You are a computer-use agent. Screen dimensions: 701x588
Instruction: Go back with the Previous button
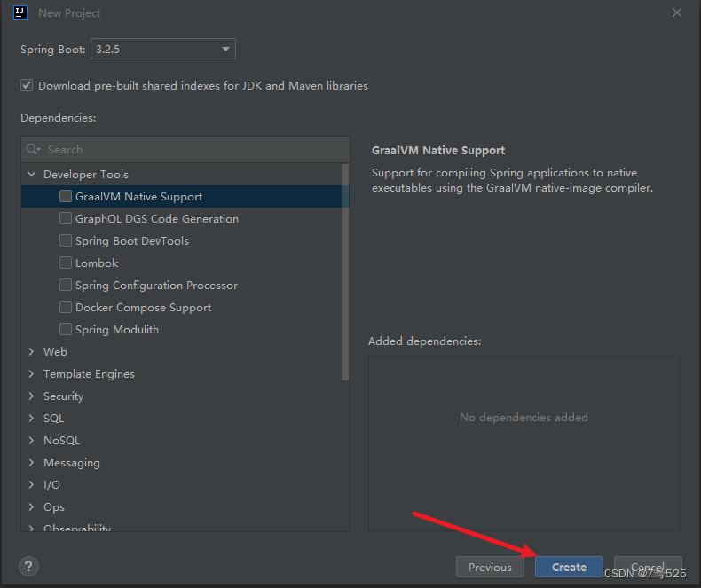pos(490,567)
